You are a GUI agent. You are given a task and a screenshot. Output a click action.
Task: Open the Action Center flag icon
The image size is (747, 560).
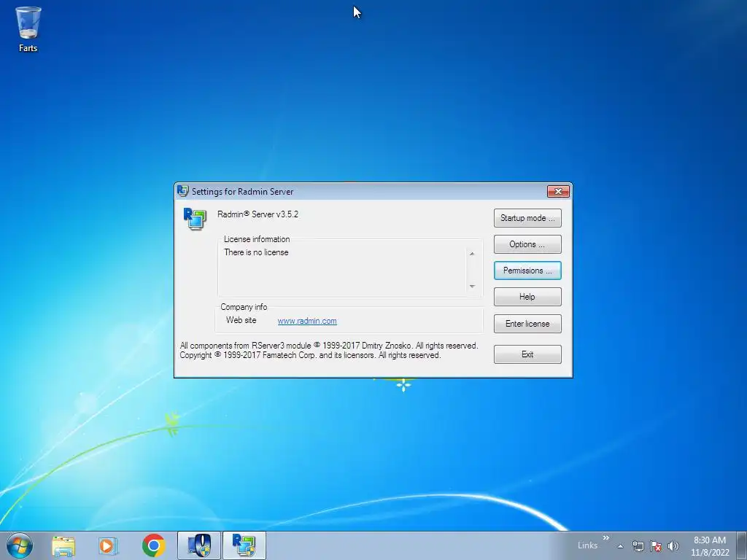tap(656, 546)
